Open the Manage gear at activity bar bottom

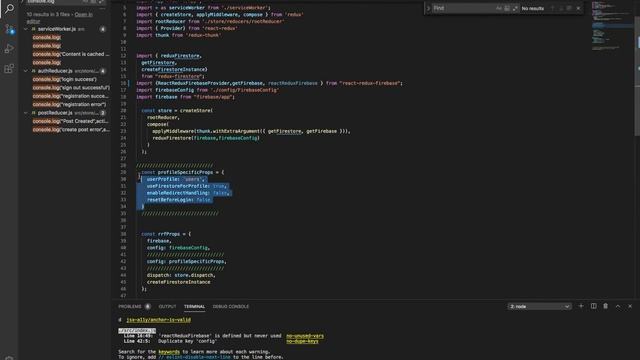pyautogui.click(x=9, y=358)
